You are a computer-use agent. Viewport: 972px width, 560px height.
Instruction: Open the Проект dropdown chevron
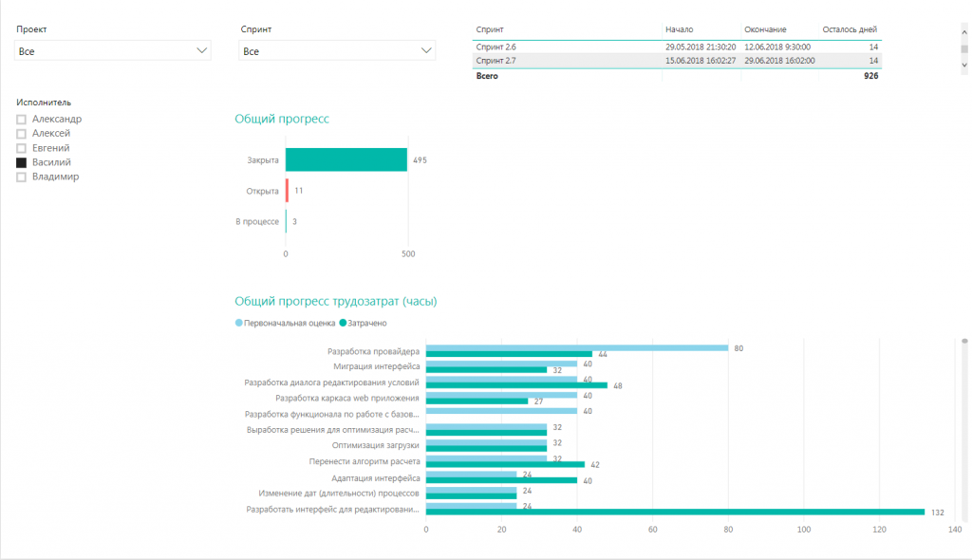(201, 50)
